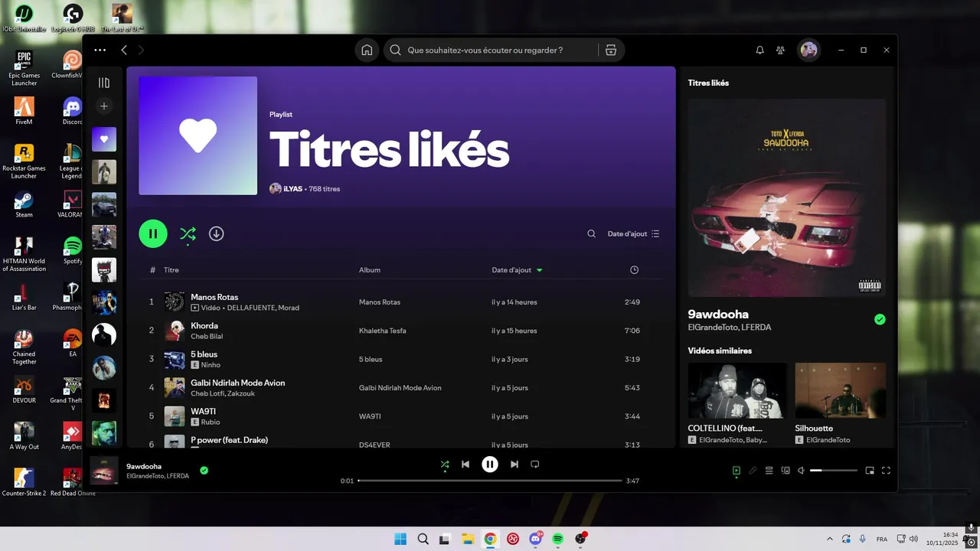Open COLTELLINO similar video thumbnail
Viewport: 980px width, 551px height.
[737, 390]
